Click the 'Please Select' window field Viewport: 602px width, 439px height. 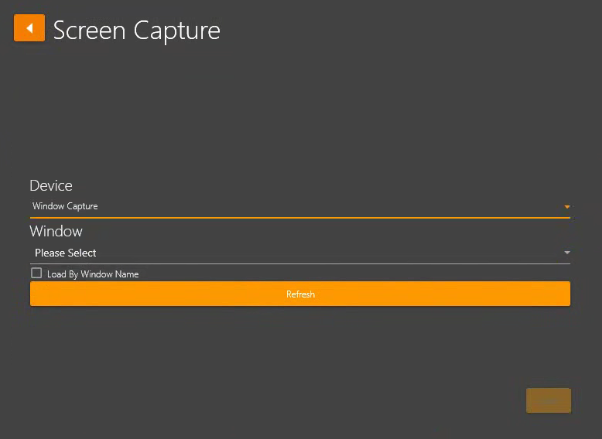coord(66,253)
